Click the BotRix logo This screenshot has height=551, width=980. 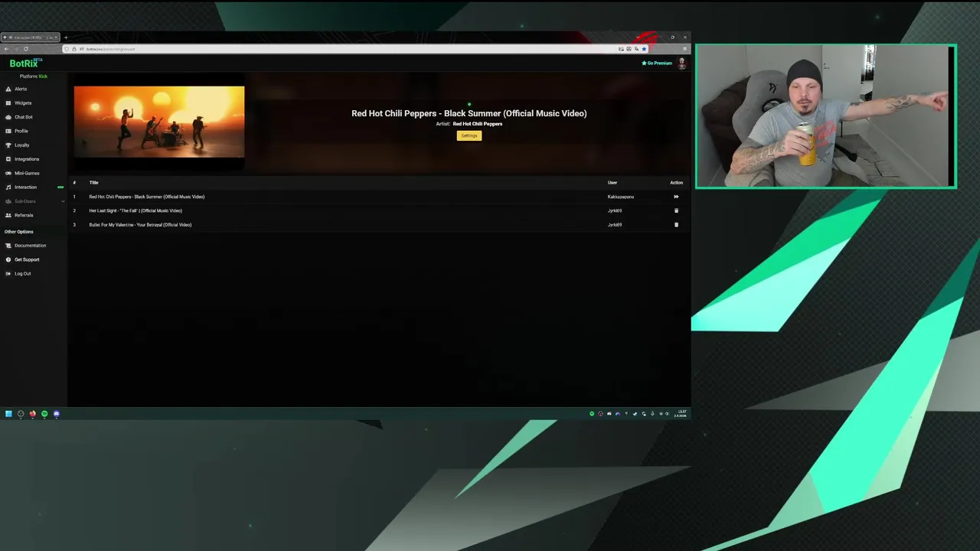coord(24,64)
